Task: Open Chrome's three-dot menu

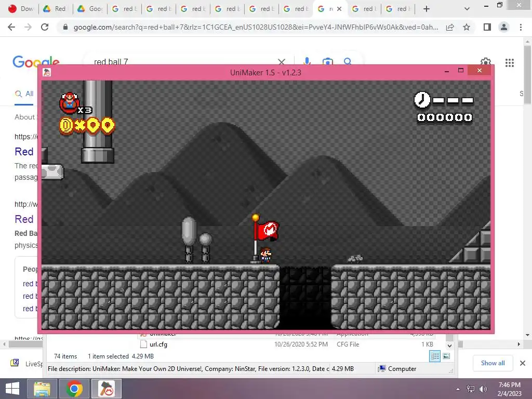Action: (x=521, y=27)
